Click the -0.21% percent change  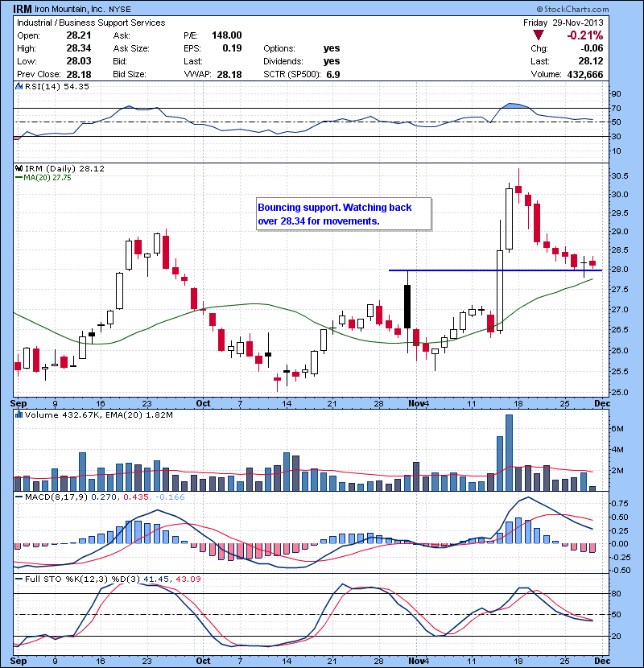[584, 35]
